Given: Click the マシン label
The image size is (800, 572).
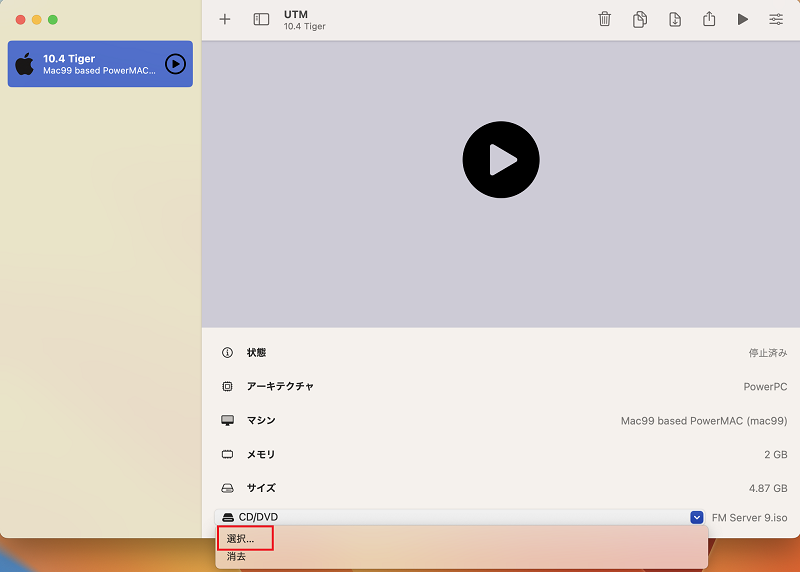Looking at the screenshot, I should coord(261,420).
